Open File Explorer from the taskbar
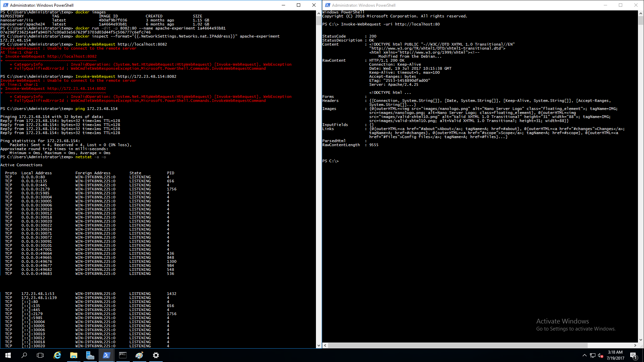 coord(74,355)
